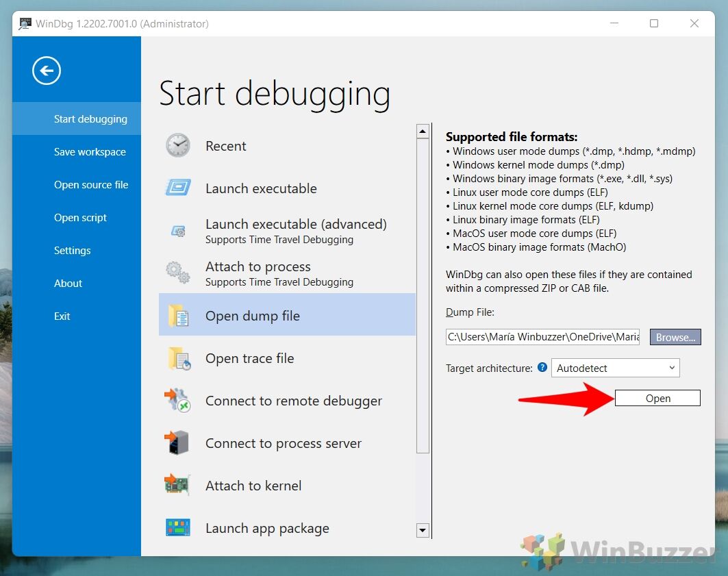This screenshot has width=728, height=576.
Task: Click the Launch app package tiles icon
Action: coord(178,528)
